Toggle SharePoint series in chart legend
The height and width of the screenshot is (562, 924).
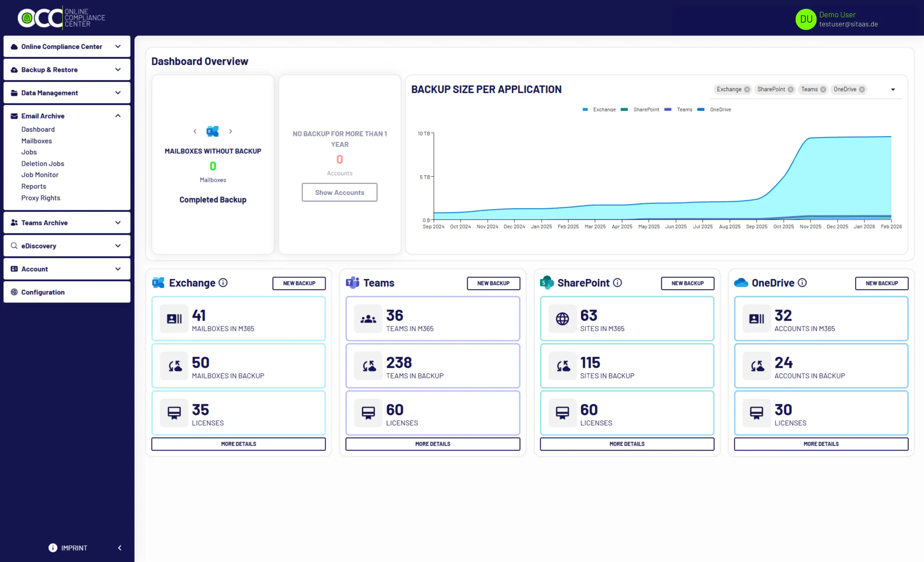[646, 109]
